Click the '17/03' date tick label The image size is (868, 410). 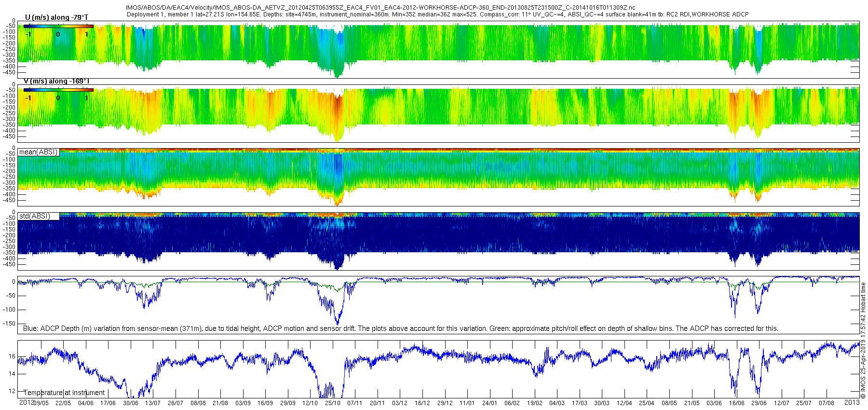(x=580, y=403)
